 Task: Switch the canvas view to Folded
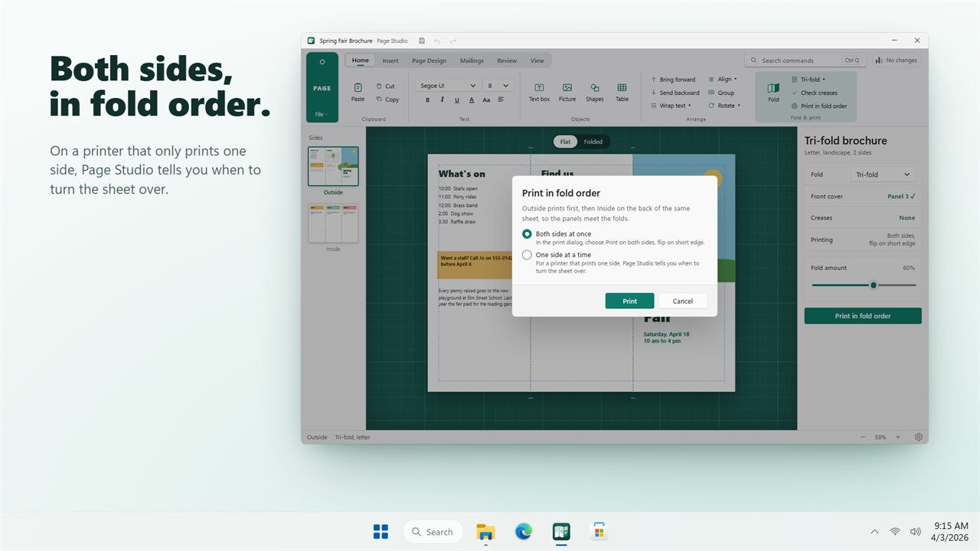[x=593, y=142]
